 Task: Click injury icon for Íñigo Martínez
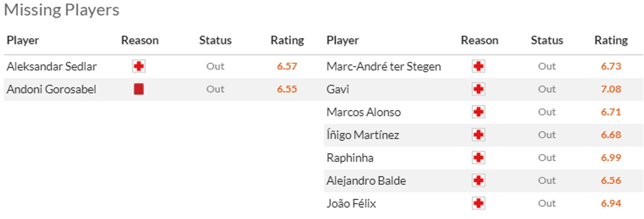coord(479,135)
